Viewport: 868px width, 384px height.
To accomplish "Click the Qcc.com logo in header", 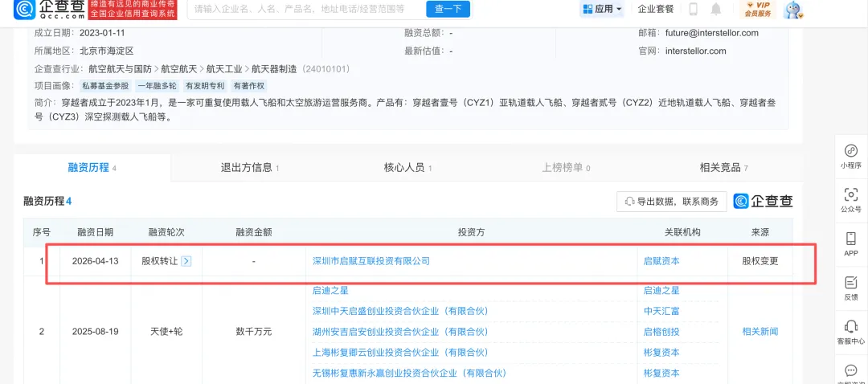I will (47, 10).
